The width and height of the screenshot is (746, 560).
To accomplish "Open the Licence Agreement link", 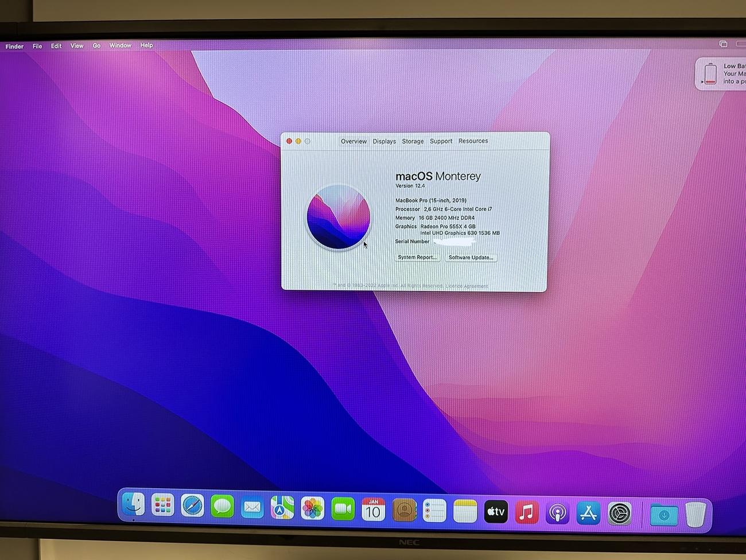I will (467, 286).
